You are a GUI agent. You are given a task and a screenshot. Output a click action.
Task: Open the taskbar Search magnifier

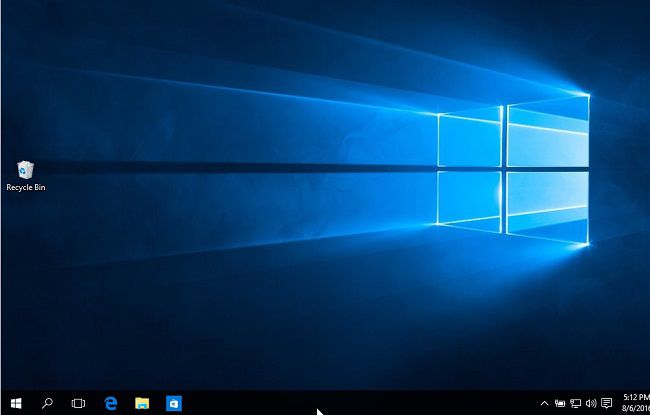47,403
